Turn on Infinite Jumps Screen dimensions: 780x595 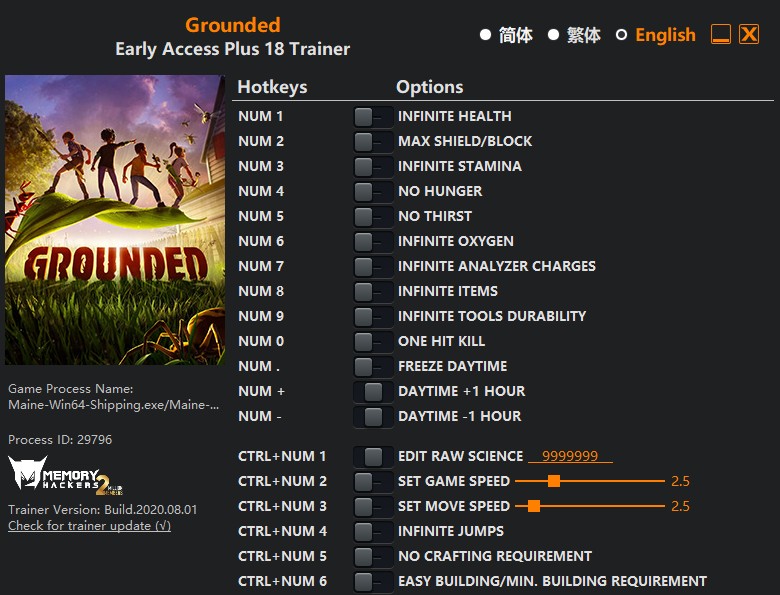click(x=373, y=532)
